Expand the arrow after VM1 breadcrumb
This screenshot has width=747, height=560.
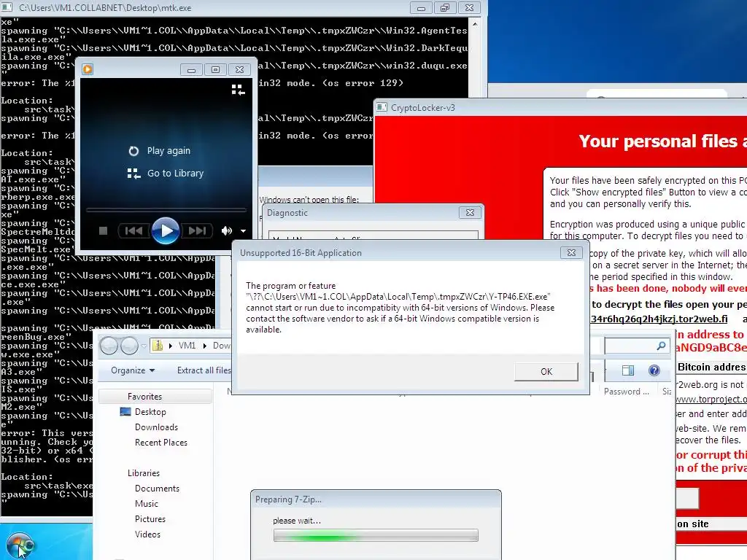[205, 346]
